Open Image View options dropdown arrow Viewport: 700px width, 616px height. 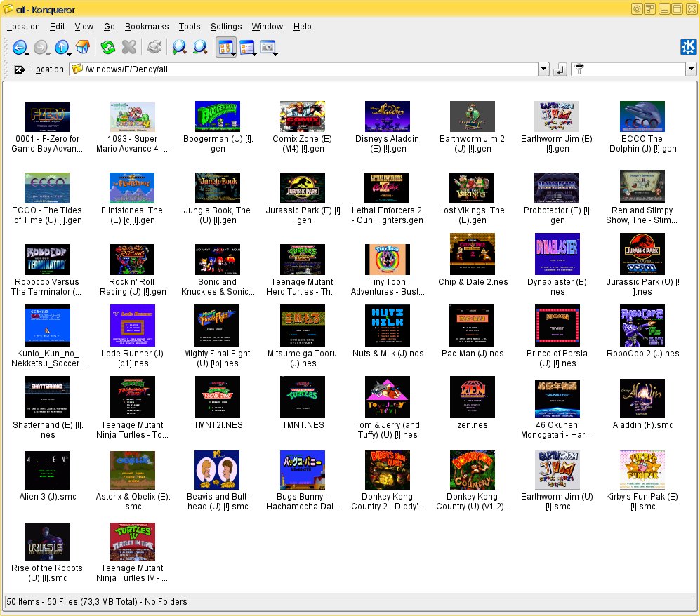tap(276, 54)
